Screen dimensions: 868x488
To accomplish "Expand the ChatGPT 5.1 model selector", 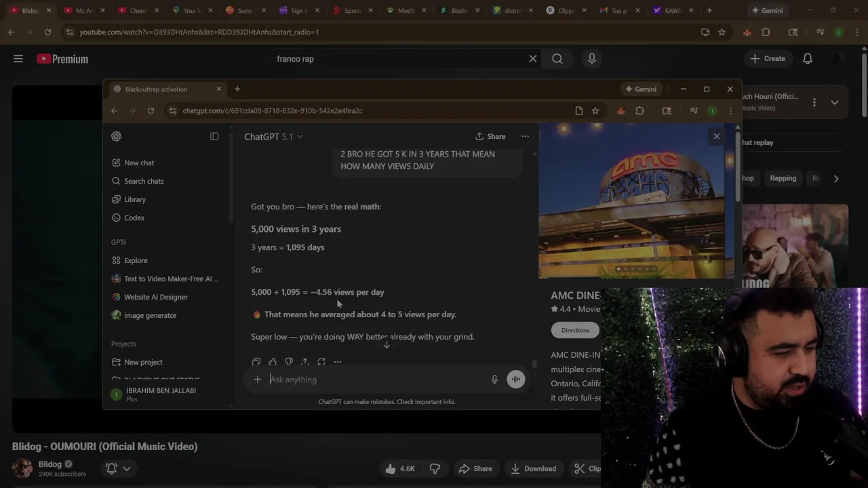I will [x=273, y=136].
